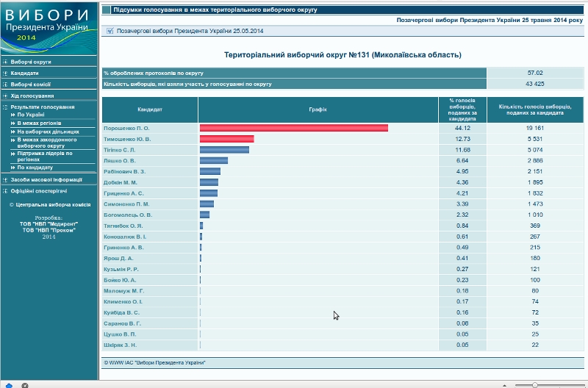This screenshot has width=588, height=388.
Task: Adjust the zoom slider in status bar
Action: tap(535, 385)
